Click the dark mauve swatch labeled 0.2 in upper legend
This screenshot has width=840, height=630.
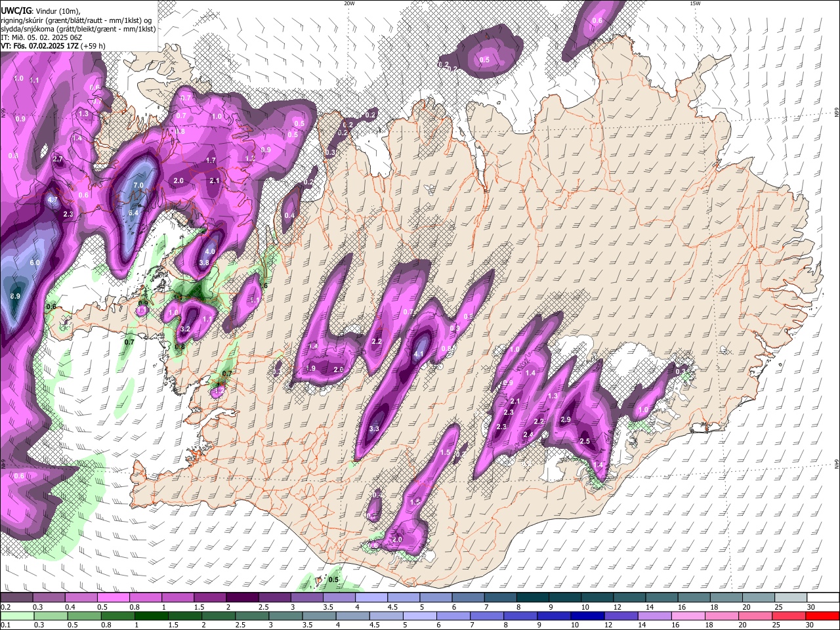pyautogui.click(x=16, y=597)
